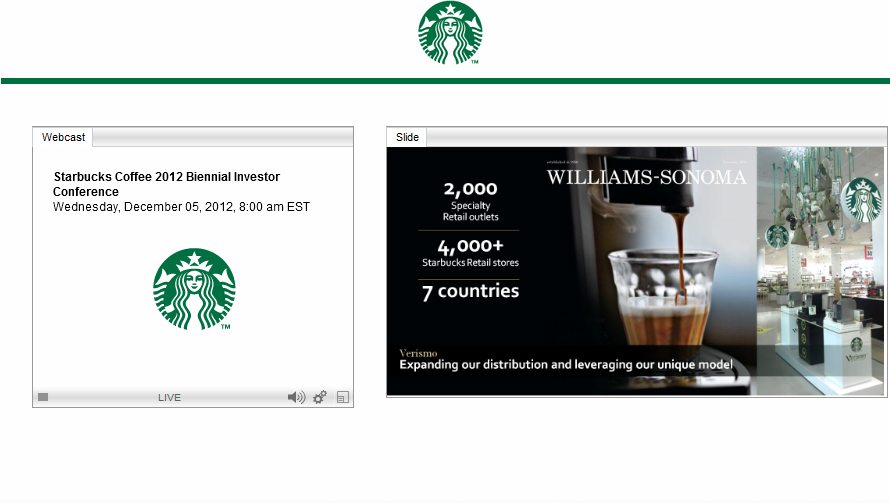Click the Starbucks logo inside the webcast panel
Image resolution: width=890 pixels, height=503 pixels.
tap(194, 288)
